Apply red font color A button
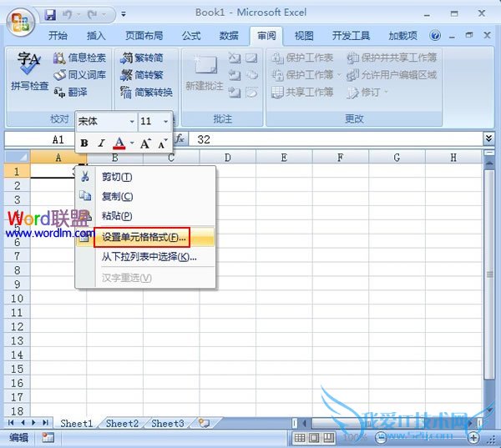 (x=119, y=143)
